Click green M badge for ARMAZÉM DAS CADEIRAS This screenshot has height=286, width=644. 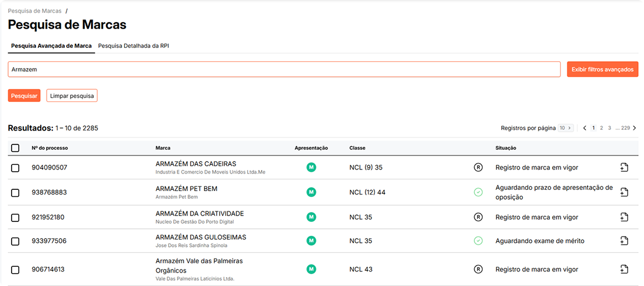(311, 168)
